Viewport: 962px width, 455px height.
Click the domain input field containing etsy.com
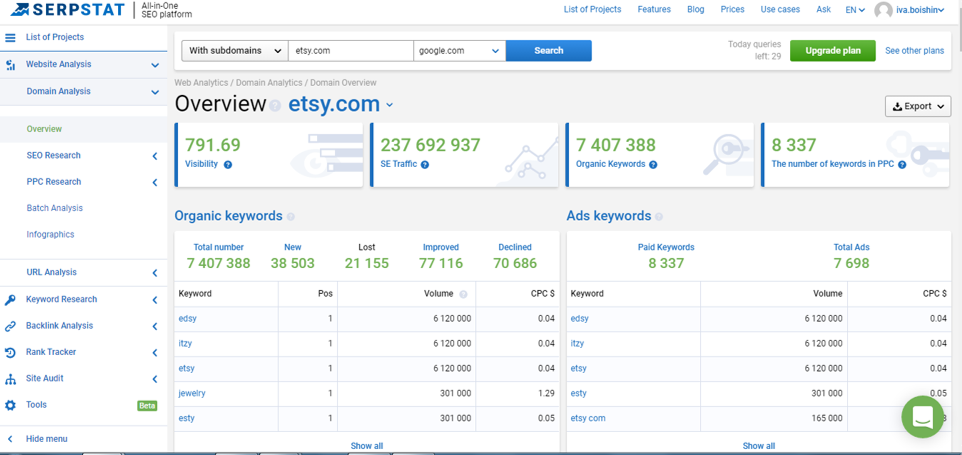351,51
